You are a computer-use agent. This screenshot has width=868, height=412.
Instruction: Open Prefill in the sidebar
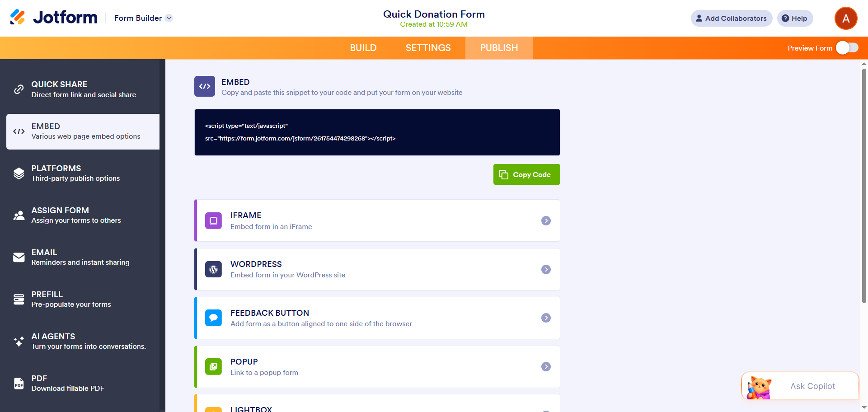coord(83,300)
